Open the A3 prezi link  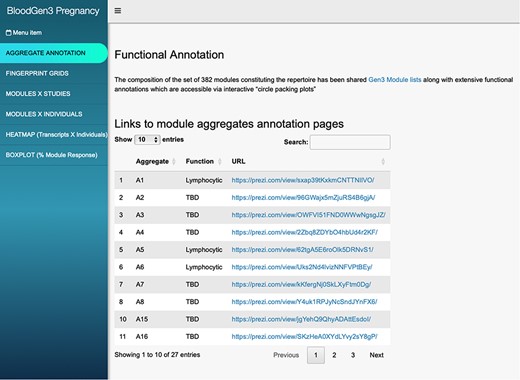[x=308, y=215]
